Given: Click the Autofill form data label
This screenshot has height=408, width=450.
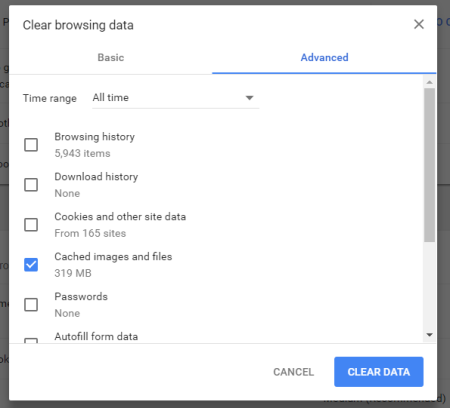Looking at the screenshot, I should (96, 336).
